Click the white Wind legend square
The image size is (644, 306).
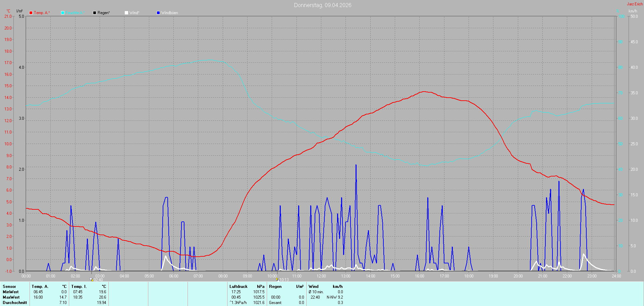(x=126, y=13)
